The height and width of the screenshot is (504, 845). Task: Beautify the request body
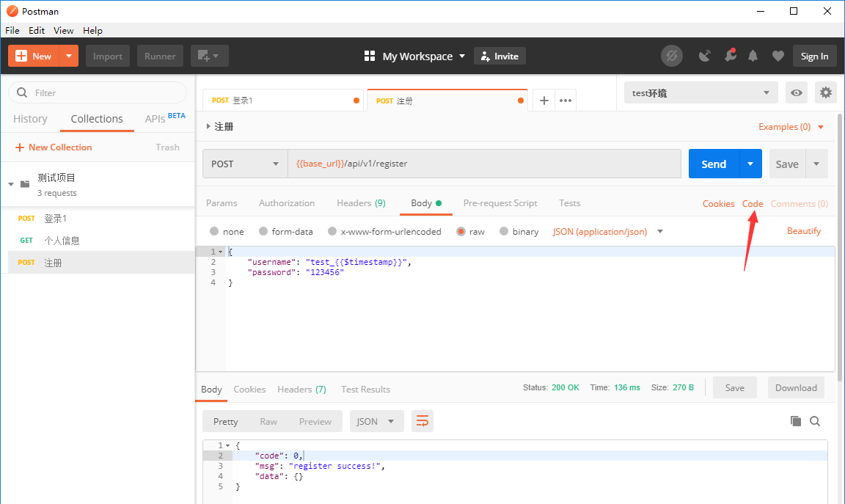pos(803,230)
